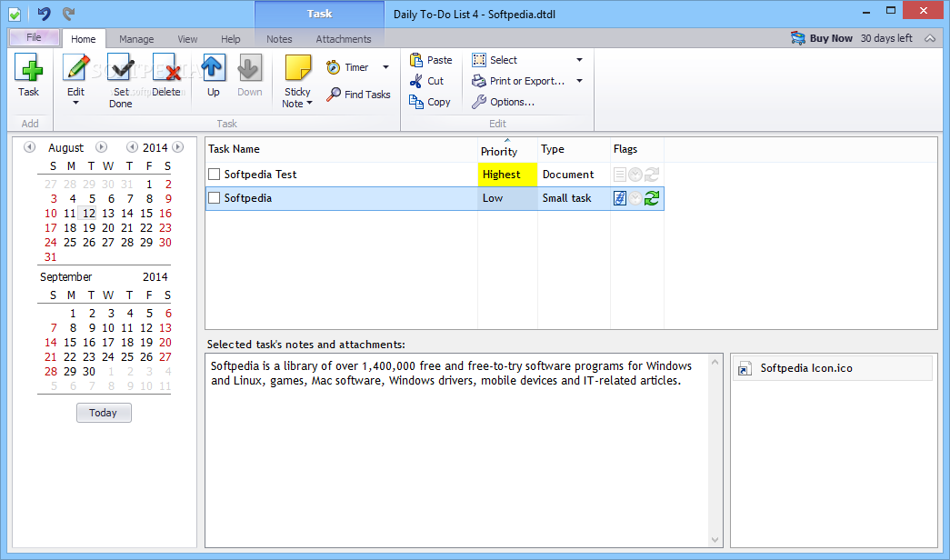Move the task Up

pos(214,75)
